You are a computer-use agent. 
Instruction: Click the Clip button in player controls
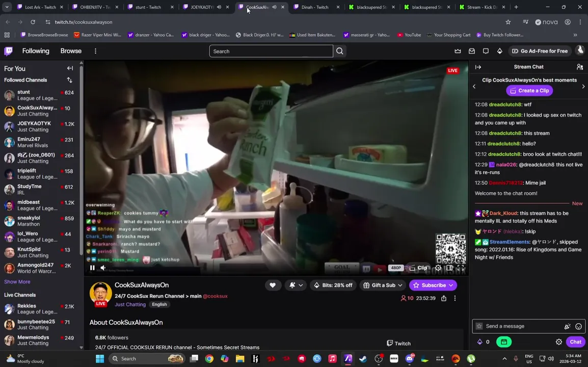coord(418,268)
